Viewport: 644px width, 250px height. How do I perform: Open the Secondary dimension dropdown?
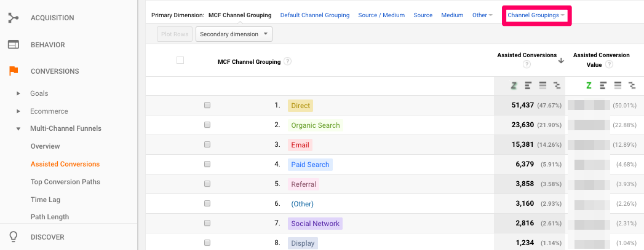point(234,34)
